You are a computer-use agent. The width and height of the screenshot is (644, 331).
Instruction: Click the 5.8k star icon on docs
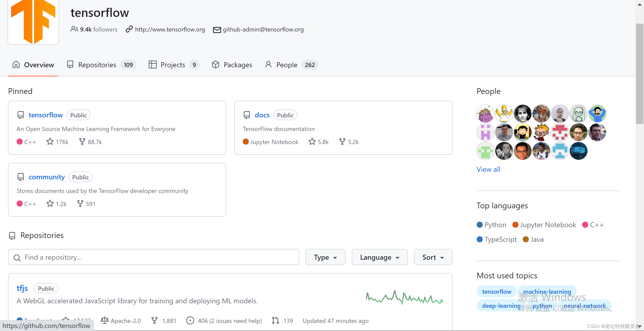[312, 142]
